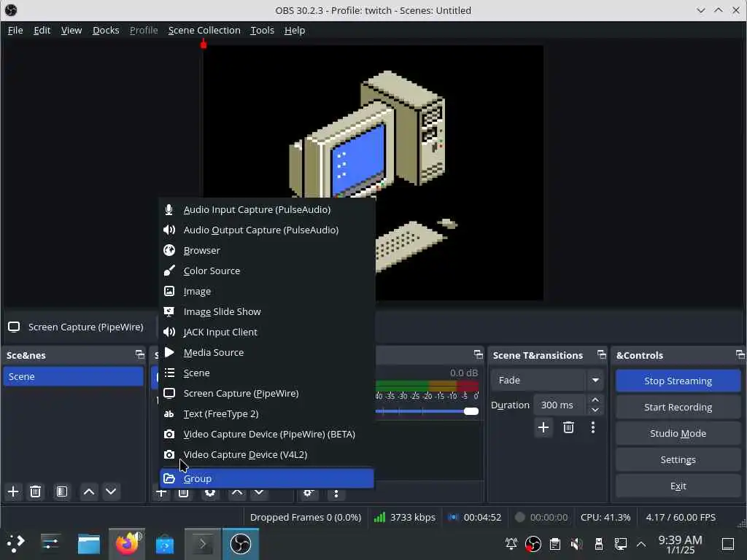
Task: Pop out the Audio Mixer dock
Action: [479, 354]
